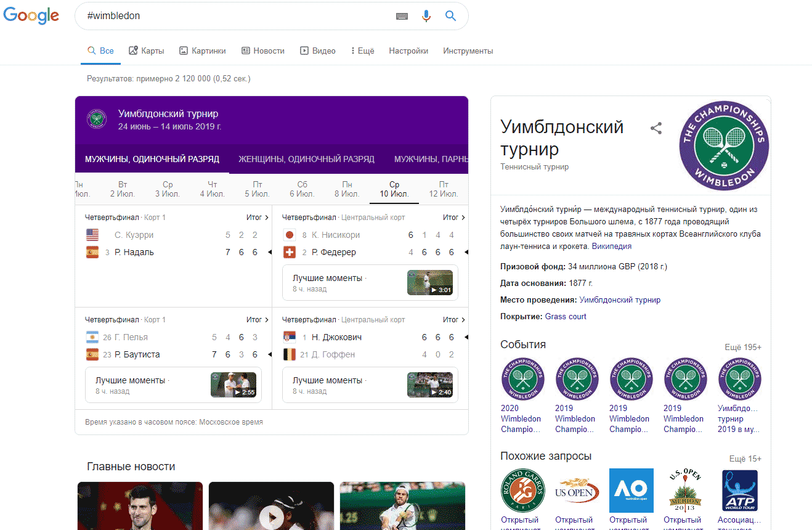Show more events via Ещё 195+
This screenshot has width=812, height=530.
pyautogui.click(x=743, y=347)
